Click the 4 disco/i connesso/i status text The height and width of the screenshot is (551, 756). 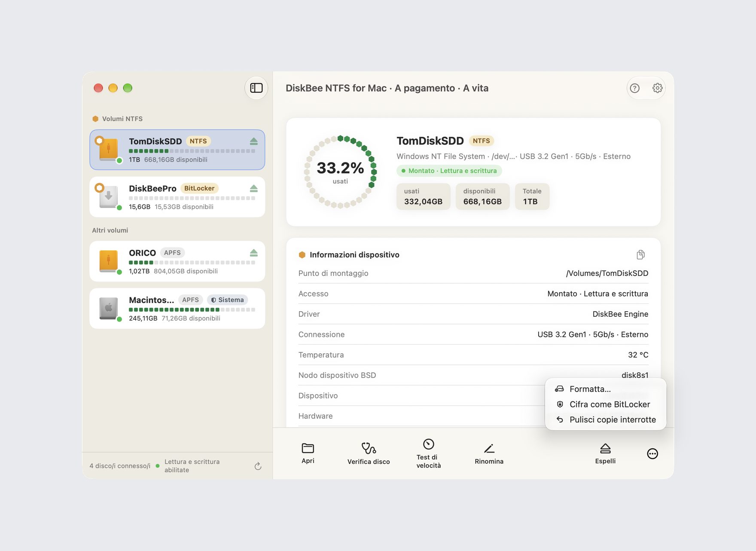click(120, 466)
